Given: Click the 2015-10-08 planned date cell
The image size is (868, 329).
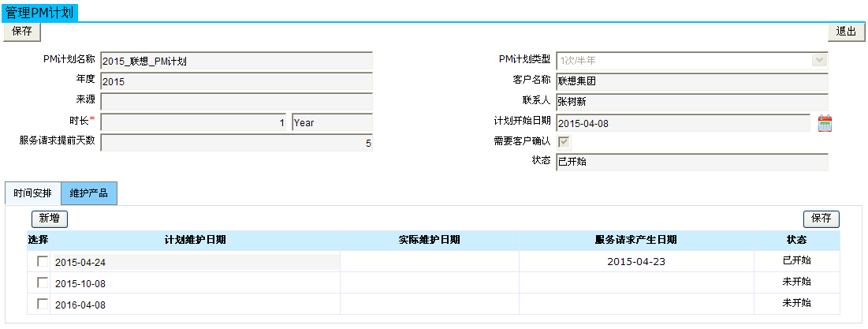Looking at the screenshot, I should (196, 283).
